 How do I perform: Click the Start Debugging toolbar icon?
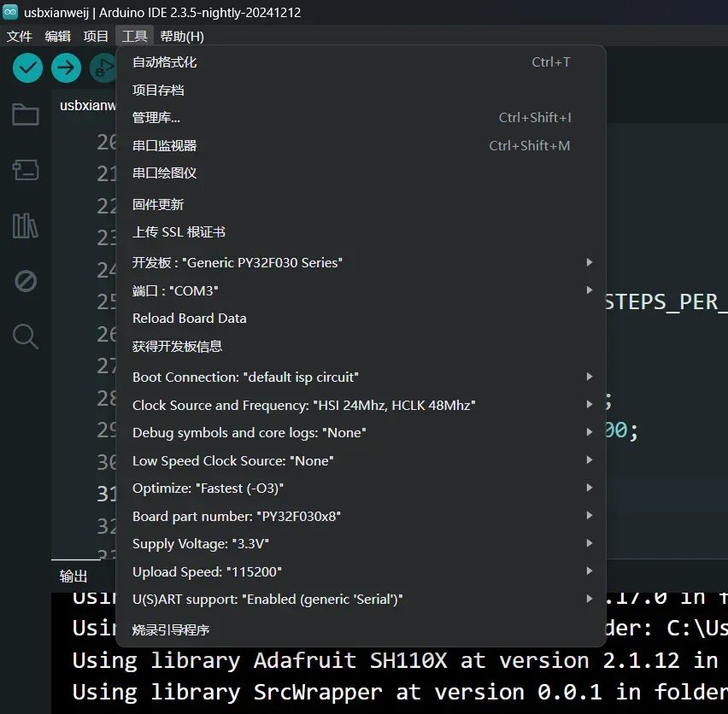tap(103, 67)
